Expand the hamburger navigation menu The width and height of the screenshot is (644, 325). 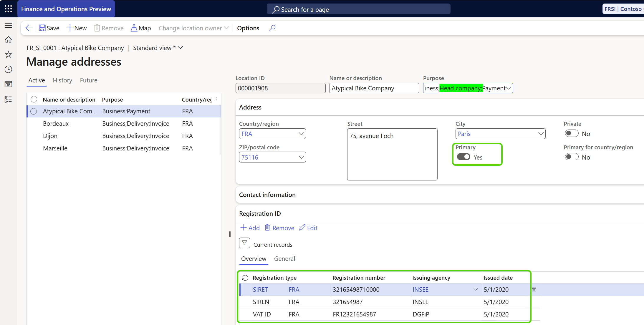[x=8, y=25]
